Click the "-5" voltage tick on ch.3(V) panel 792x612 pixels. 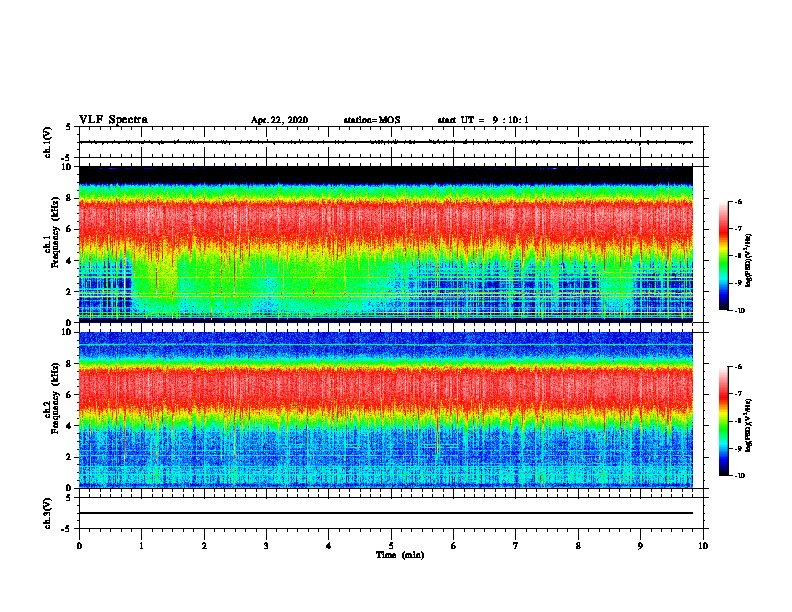pos(67,529)
